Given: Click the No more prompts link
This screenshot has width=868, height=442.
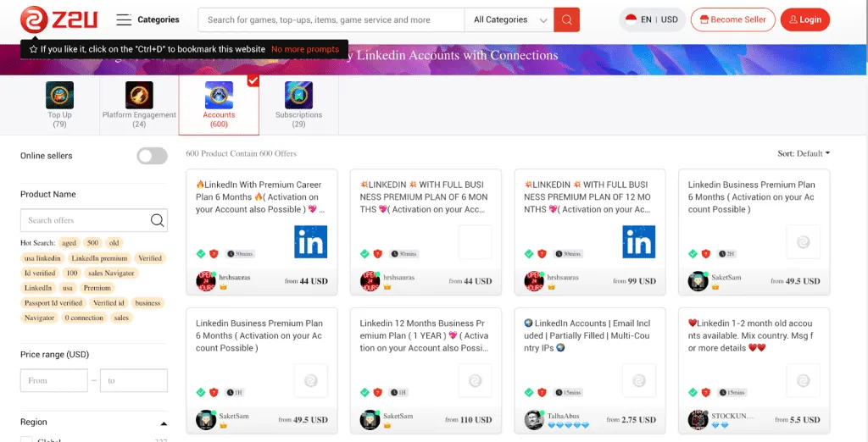Looking at the screenshot, I should [305, 49].
